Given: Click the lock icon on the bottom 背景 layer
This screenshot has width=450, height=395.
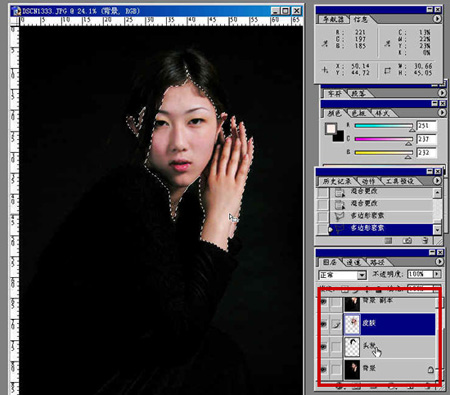Looking at the screenshot, I should [x=430, y=369].
